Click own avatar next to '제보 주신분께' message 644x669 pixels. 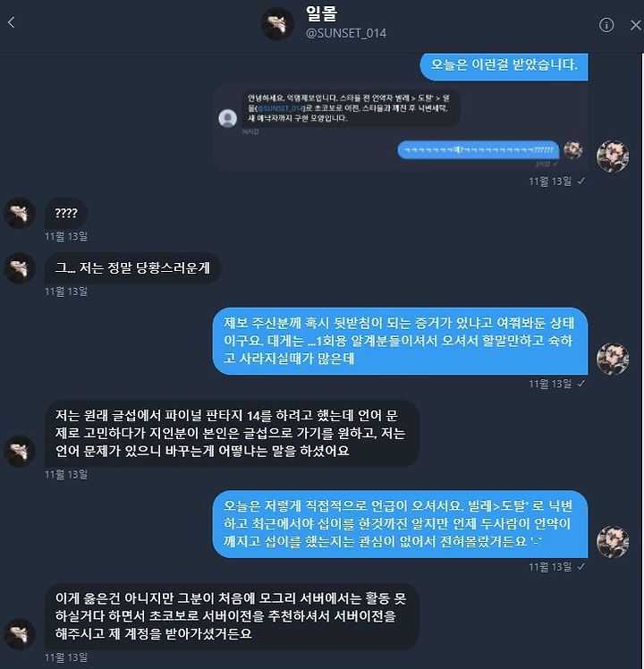point(613,359)
